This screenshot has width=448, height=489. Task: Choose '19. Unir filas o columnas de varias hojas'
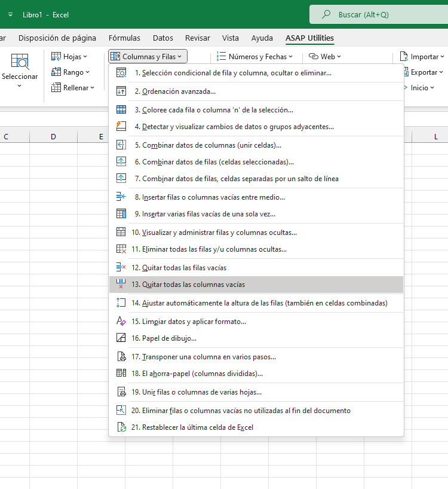(x=256, y=392)
